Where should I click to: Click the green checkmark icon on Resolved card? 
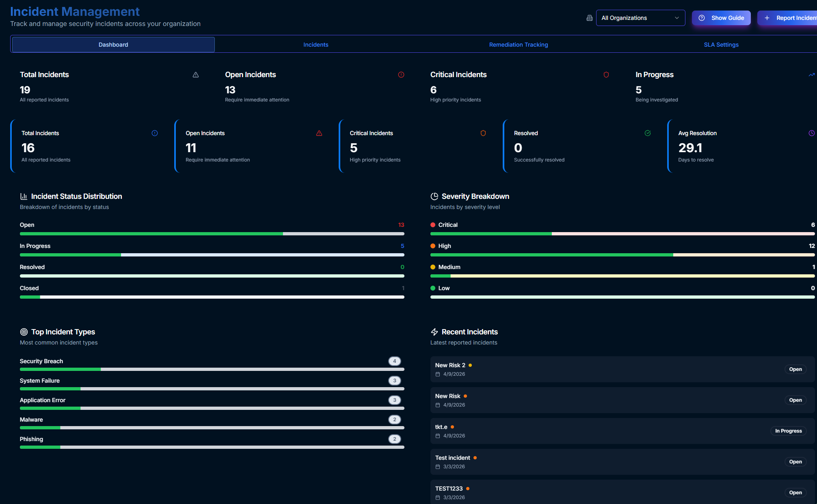[648, 133]
